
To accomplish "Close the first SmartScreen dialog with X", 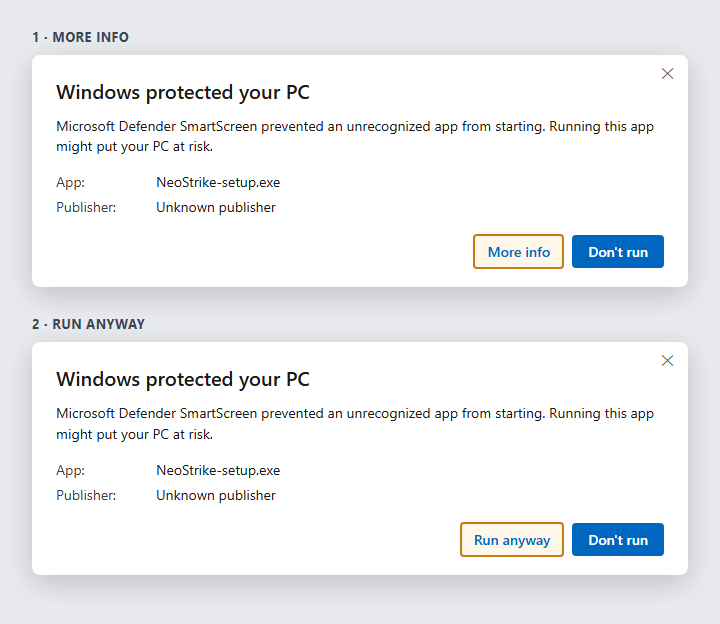I will pos(667,73).
